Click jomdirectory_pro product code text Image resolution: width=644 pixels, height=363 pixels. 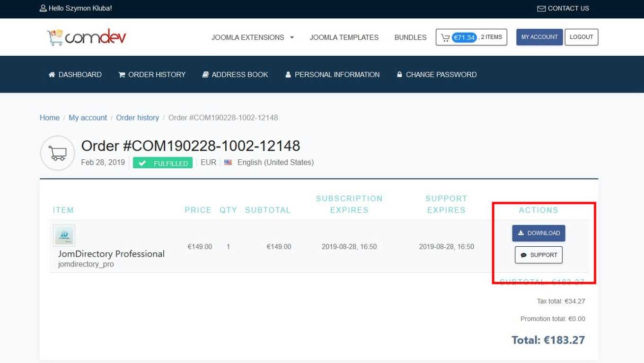pyautogui.click(x=86, y=264)
